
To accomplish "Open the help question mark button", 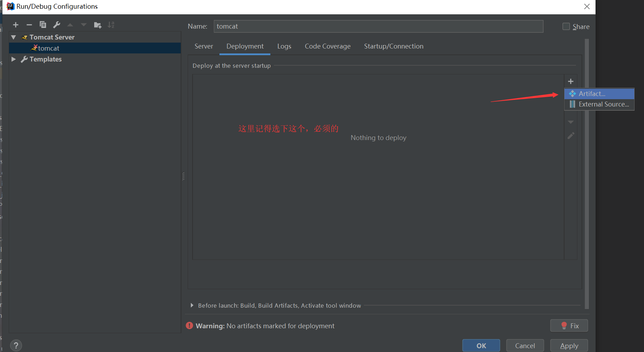I will click(x=16, y=345).
